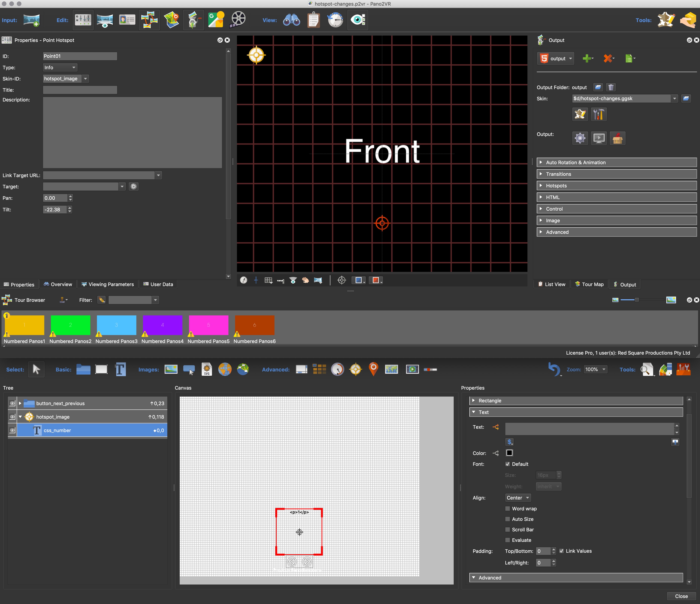
Task: Open the binoculars Overview icon
Action: coord(291,20)
